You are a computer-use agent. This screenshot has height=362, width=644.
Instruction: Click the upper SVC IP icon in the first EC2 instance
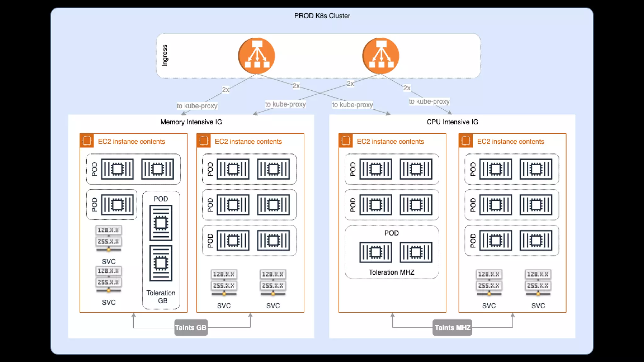[108, 239]
